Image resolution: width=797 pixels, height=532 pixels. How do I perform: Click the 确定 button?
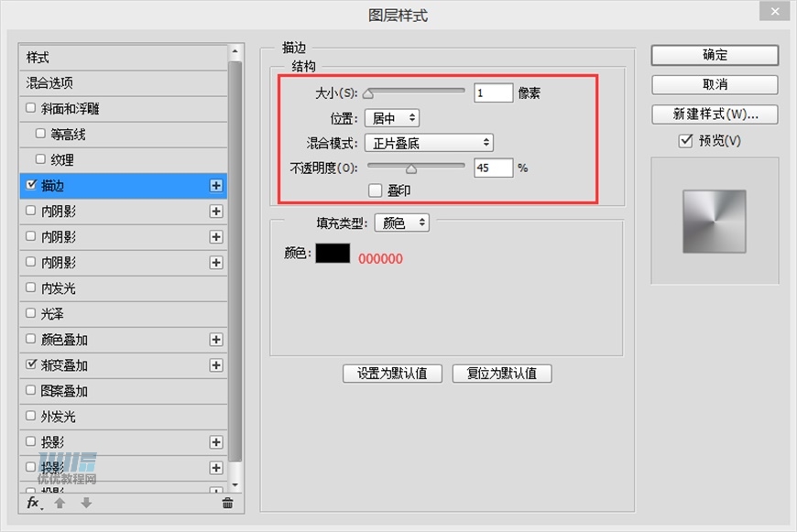tap(714, 55)
